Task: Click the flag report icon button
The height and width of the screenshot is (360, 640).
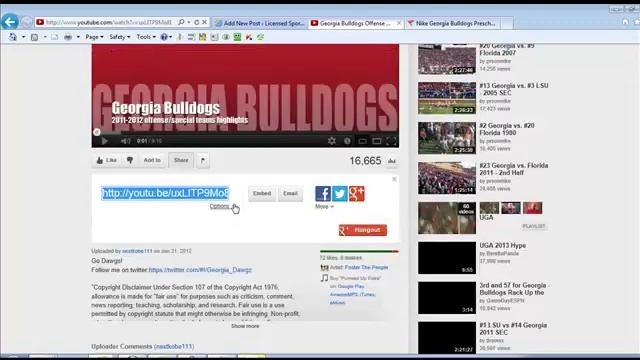Action: pyautogui.click(x=203, y=160)
